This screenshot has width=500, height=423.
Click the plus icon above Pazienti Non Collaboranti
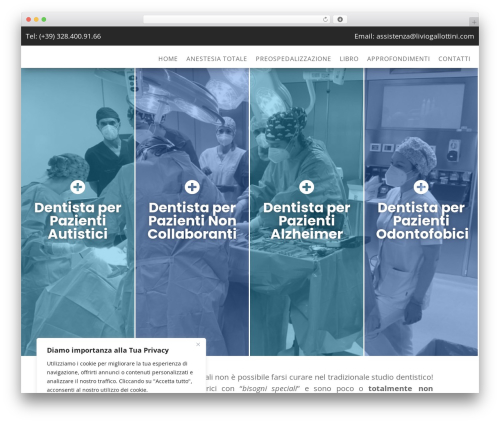pos(192,187)
